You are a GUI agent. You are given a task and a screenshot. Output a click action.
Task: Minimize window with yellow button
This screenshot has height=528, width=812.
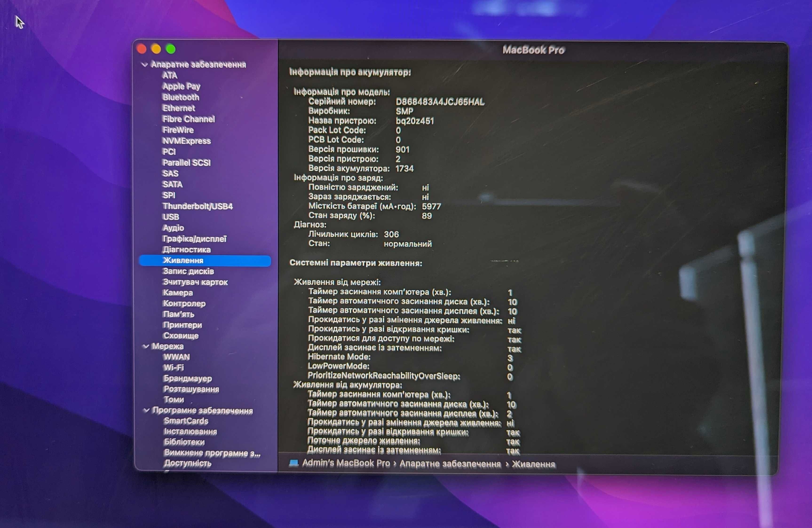156,49
